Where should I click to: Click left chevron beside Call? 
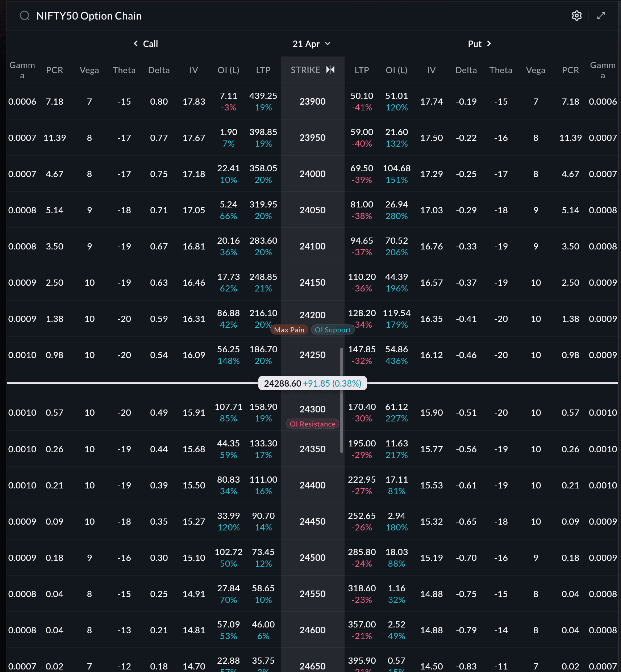tap(136, 44)
